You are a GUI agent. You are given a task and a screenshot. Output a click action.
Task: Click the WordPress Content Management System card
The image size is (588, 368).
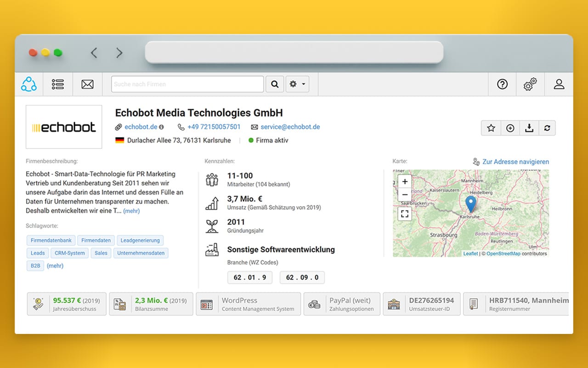(249, 304)
